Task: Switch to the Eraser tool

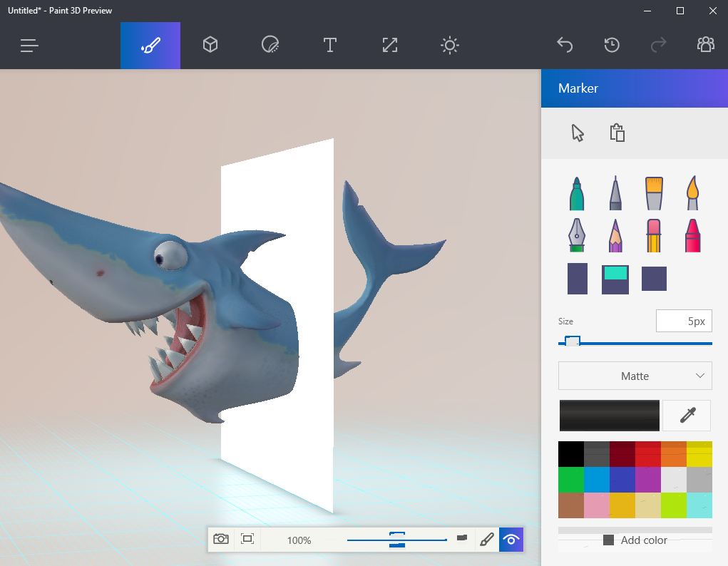Action: (x=654, y=235)
